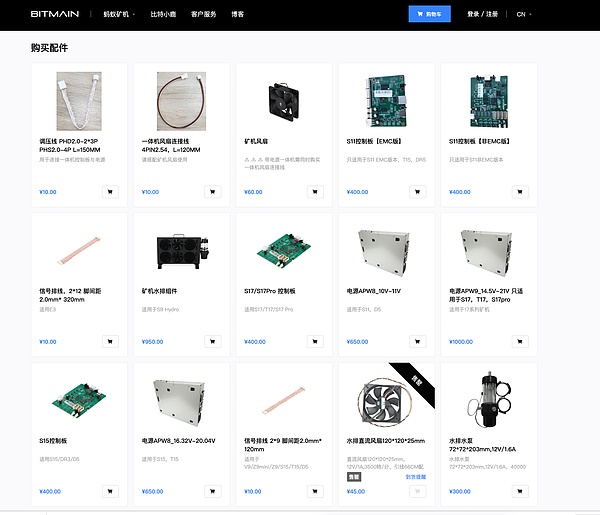Image resolution: width=600 pixels, height=515 pixels.
Task: Click 登录 / 注册 link
Action: click(x=482, y=15)
